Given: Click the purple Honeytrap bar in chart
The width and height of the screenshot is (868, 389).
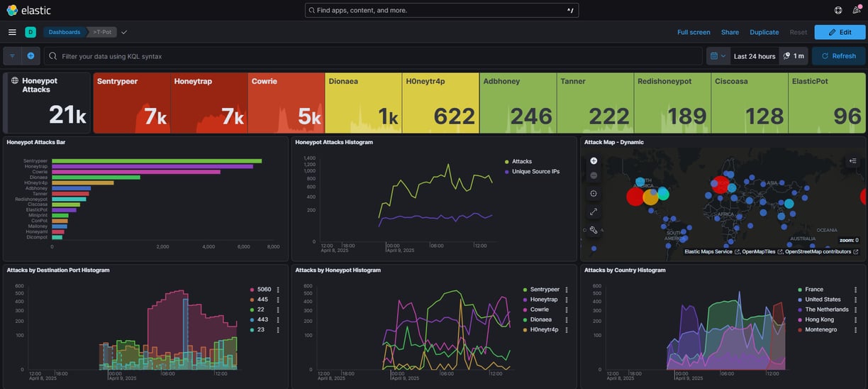Looking at the screenshot, I should (152, 166).
